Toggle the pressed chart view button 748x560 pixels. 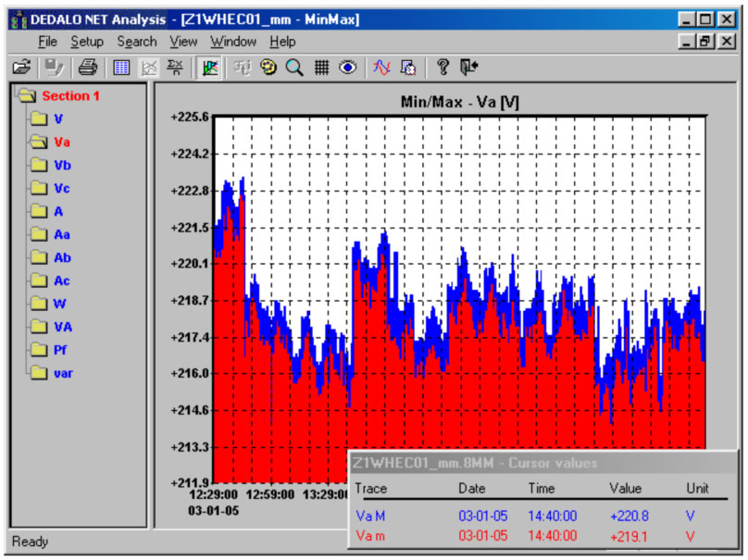(x=209, y=68)
